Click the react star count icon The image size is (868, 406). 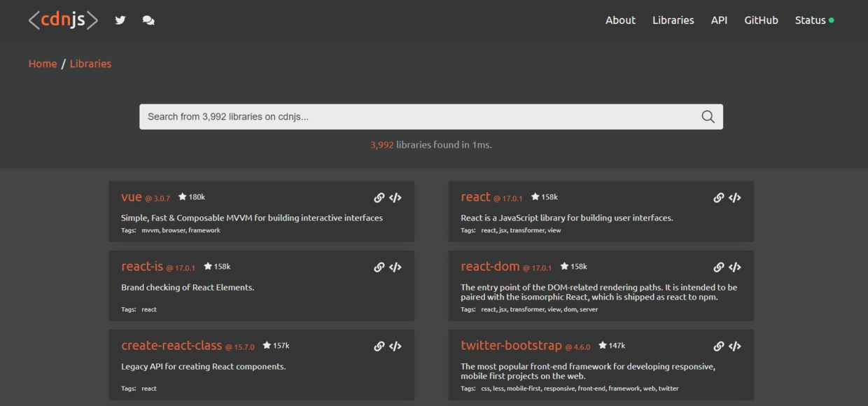[535, 197]
